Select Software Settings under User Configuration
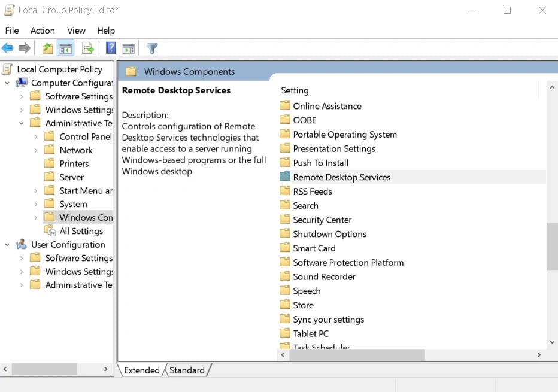The image size is (558, 392). point(78,258)
